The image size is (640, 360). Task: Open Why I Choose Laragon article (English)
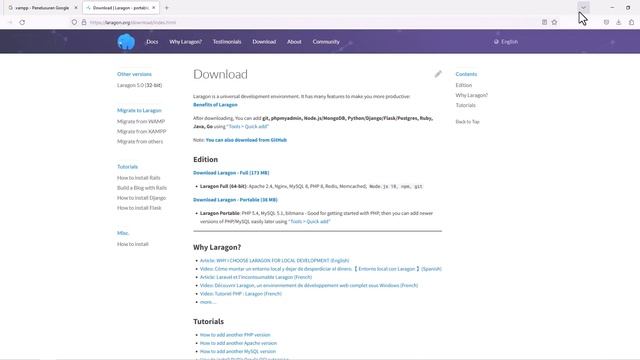(x=274, y=260)
